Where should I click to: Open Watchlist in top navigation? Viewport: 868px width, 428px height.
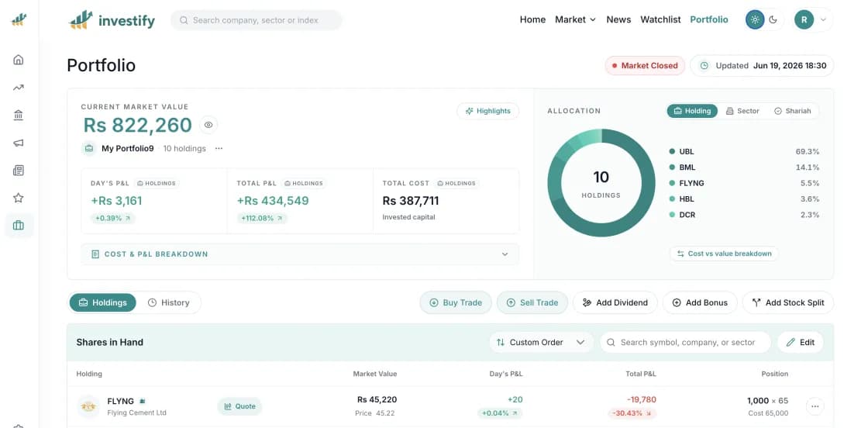coord(660,19)
